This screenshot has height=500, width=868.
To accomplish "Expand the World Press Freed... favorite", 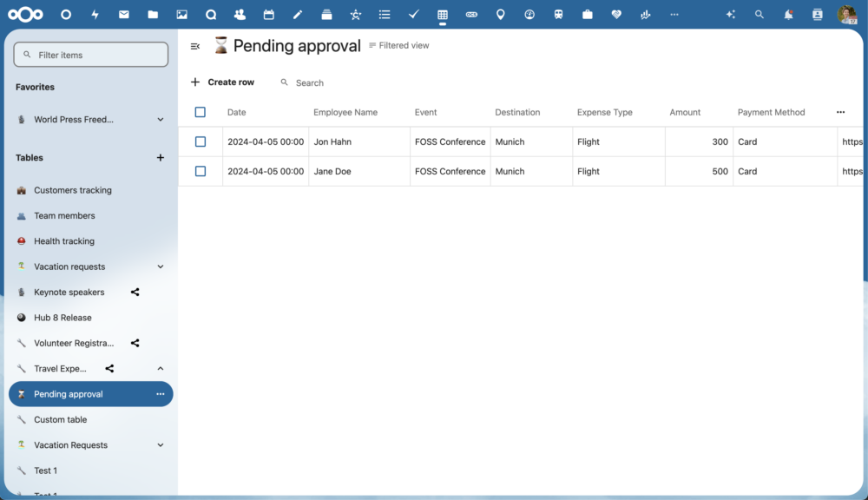I will coord(159,119).
